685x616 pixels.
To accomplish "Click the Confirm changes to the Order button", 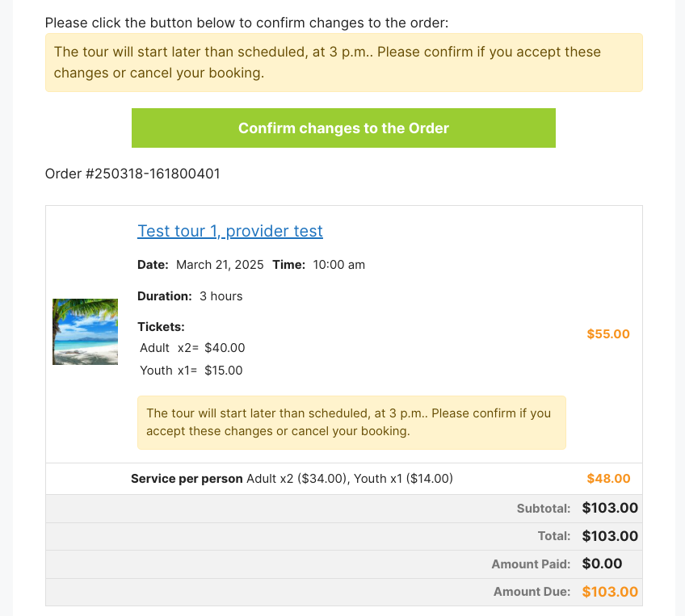I will [343, 128].
